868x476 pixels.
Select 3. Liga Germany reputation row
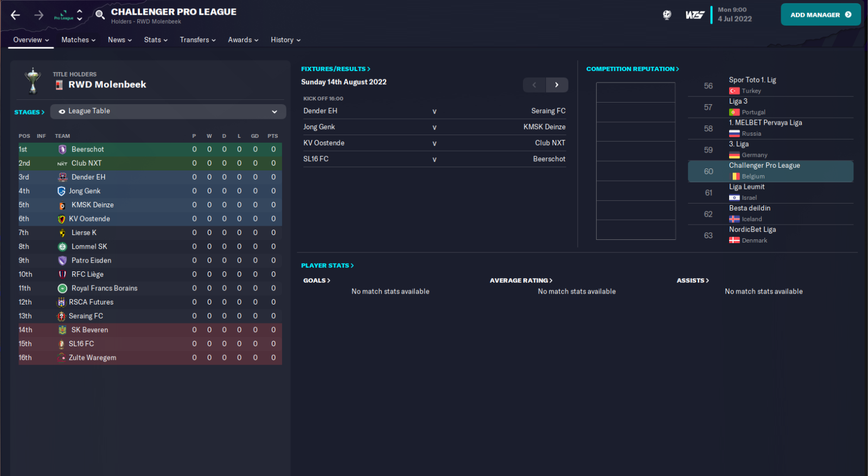point(770,150)
